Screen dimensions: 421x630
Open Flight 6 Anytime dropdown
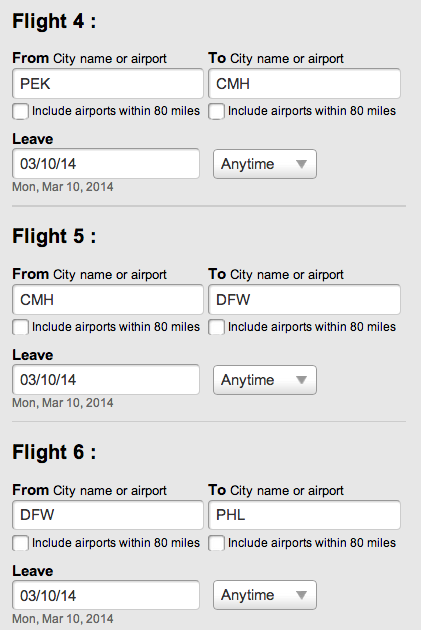coord(265,595)
